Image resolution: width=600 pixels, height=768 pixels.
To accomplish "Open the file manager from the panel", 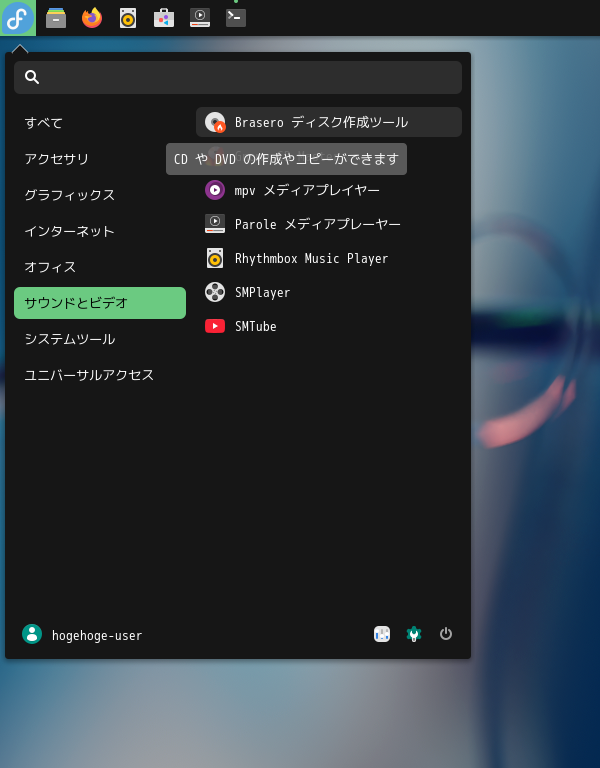I will [56, 18].
